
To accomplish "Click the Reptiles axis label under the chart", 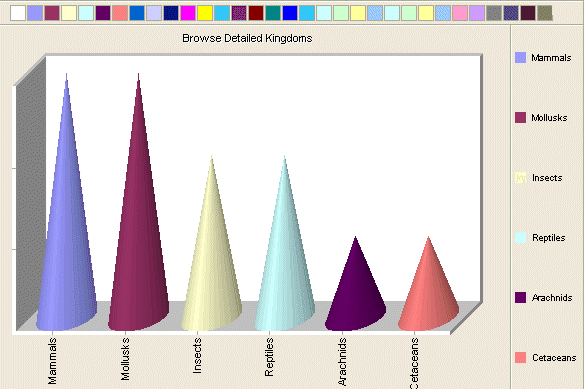I will pyautogui.click(x=269, y=357).
